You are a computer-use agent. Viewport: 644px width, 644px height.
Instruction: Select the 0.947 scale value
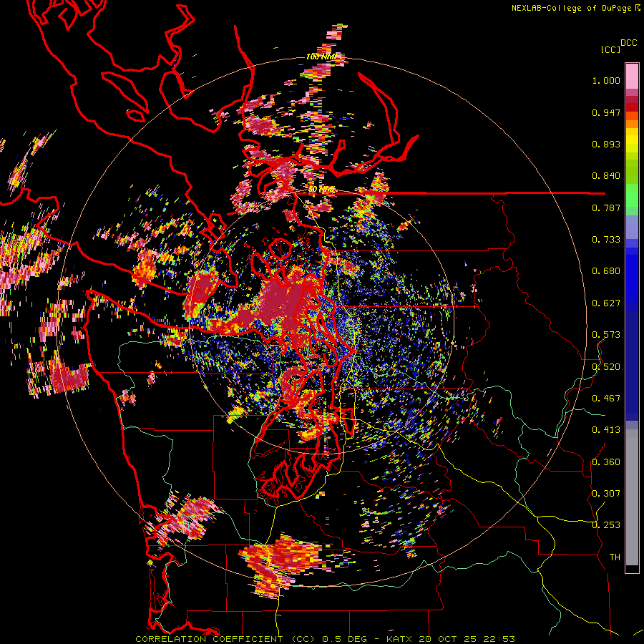[x=606, y=112]
